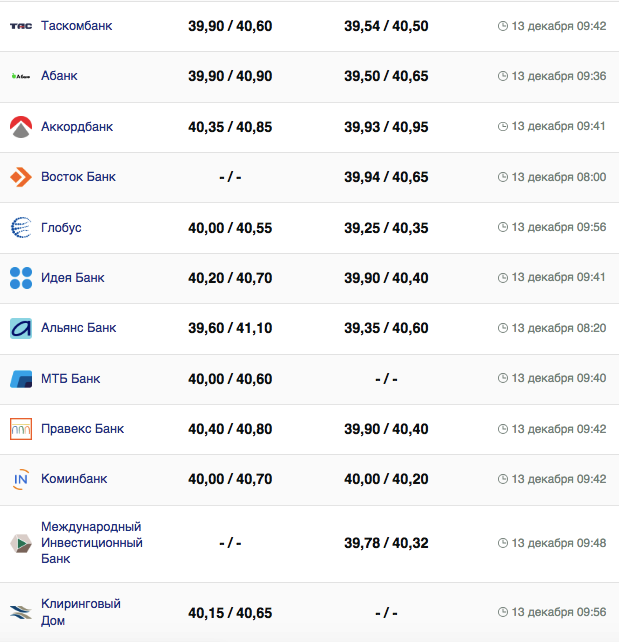
Task: Open the Таскомбанк bank link
Action: coord(76,25)
